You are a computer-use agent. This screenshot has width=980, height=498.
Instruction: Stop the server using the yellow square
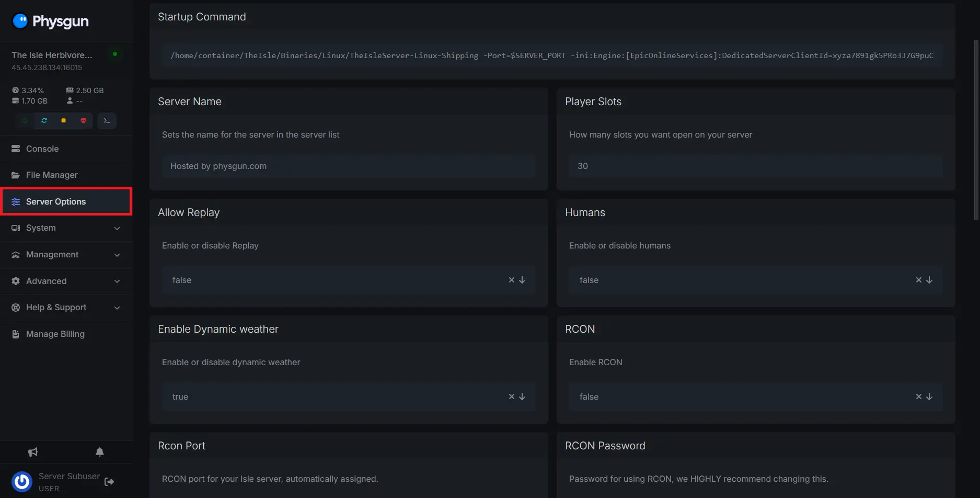tap(63, 121)
